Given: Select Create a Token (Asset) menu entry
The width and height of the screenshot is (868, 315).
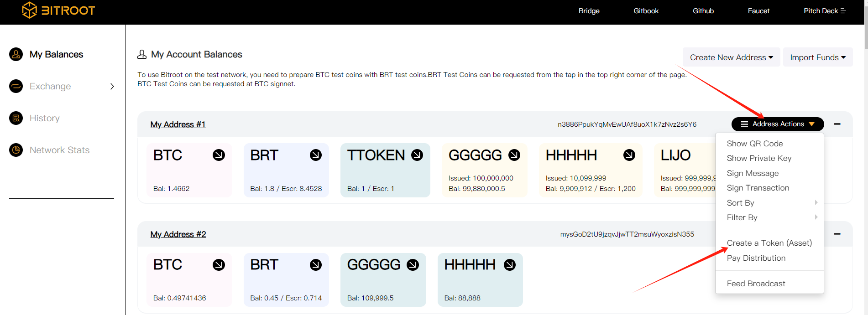Looking at the screenshot, I should [x=769, y=243].
